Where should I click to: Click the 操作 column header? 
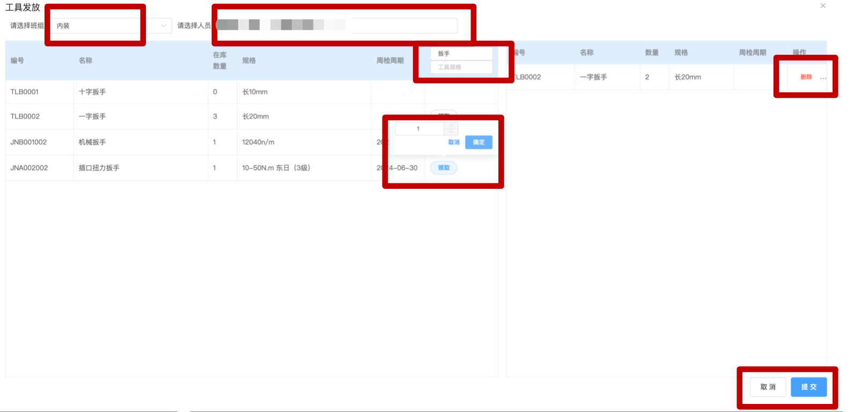[799, 53]
